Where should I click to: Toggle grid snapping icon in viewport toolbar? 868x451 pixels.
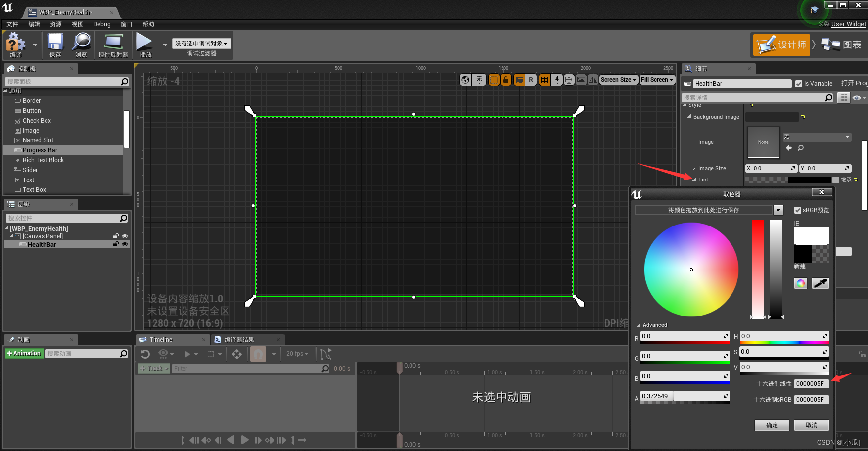point(544,80)
